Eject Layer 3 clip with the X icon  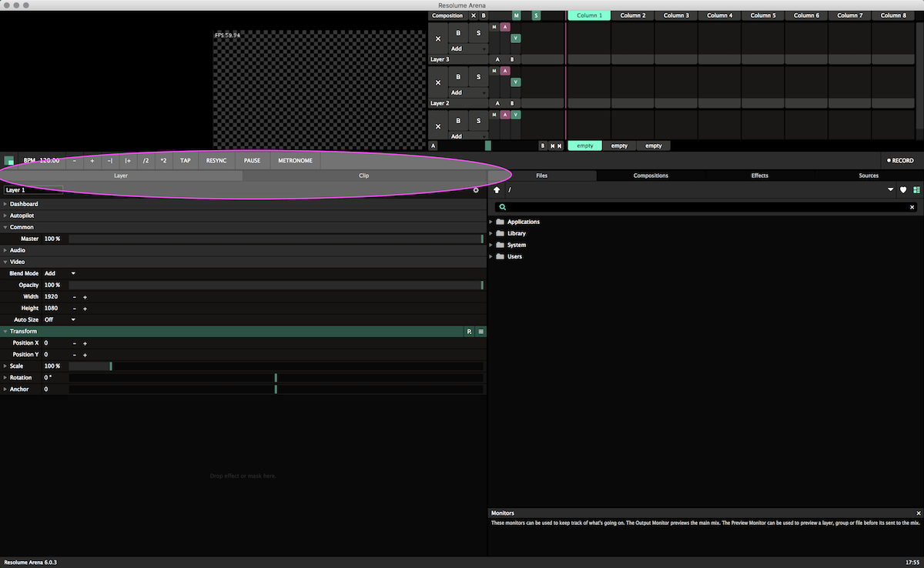coord(438,38)
